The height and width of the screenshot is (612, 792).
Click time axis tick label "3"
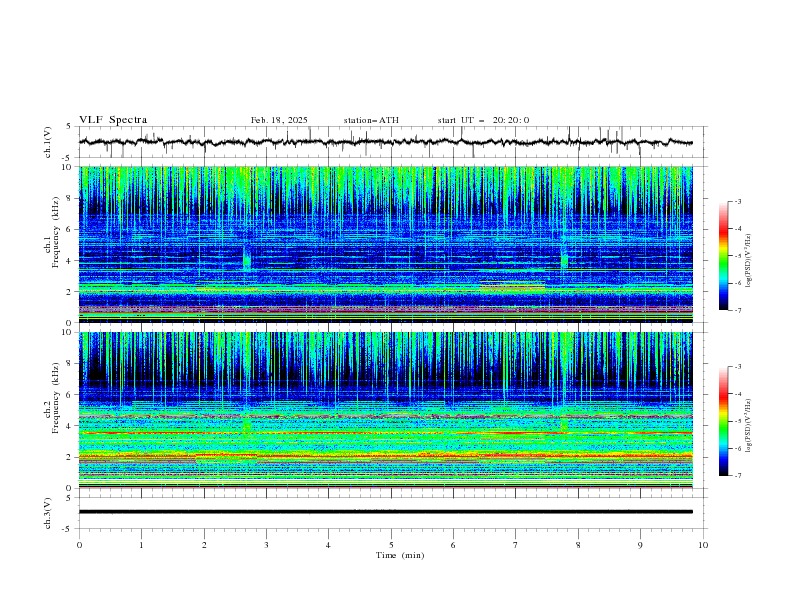(266, 545)
